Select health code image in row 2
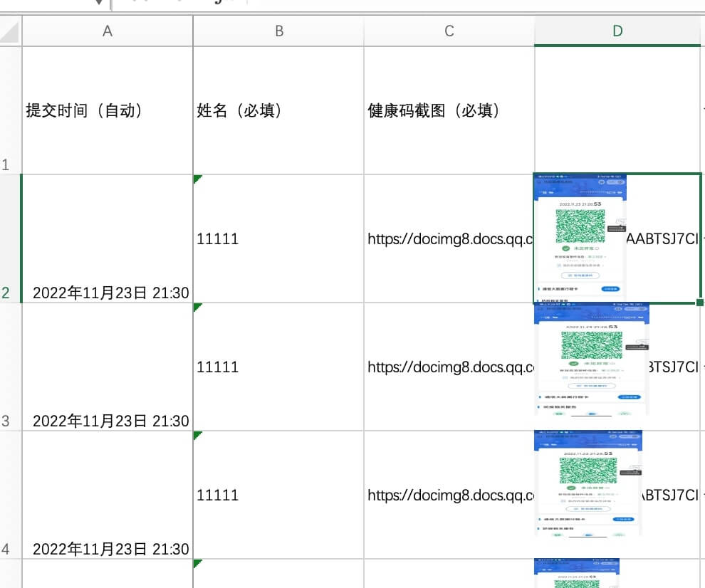Image resolution: width=705 pixels, height=588 pixels. pos(580,237)
